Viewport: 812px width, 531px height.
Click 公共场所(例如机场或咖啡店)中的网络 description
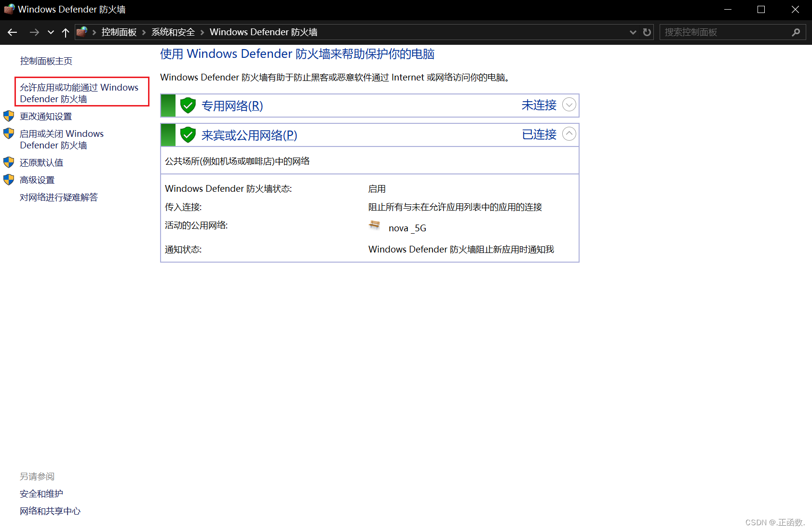(237, 161)
